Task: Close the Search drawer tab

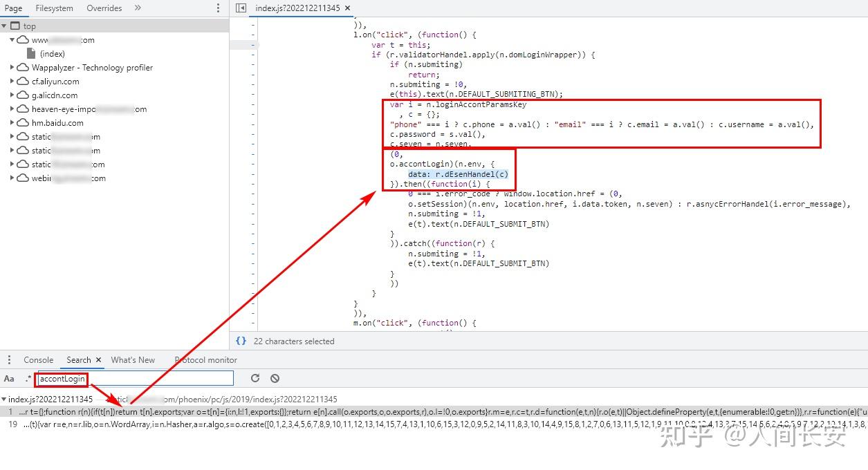Action: (98, 360)
